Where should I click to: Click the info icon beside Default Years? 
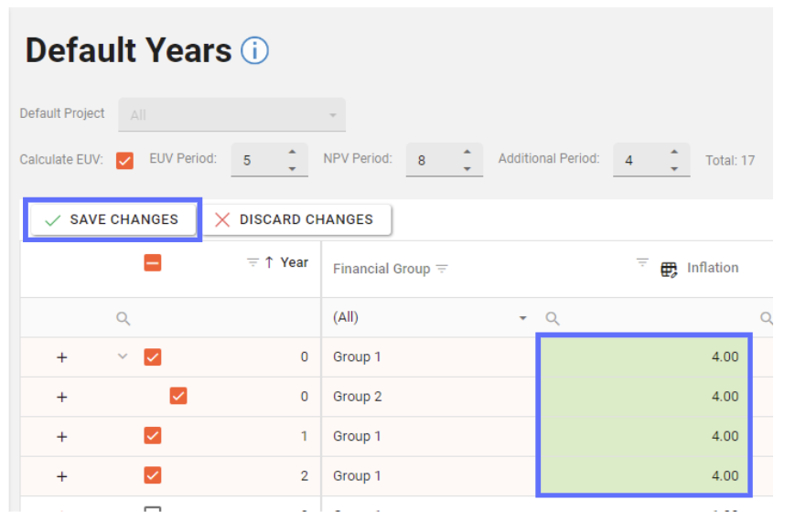click(x=254, y=50)
